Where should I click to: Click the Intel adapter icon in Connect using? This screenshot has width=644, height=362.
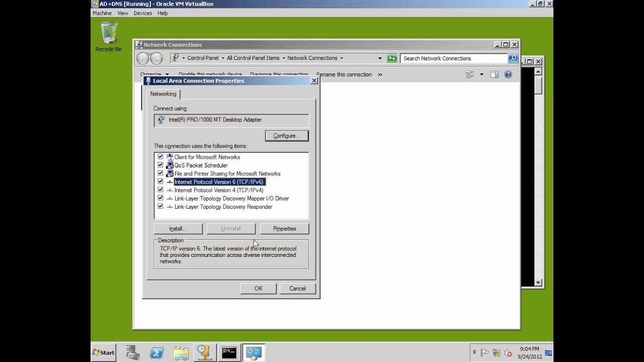point(160,120)
